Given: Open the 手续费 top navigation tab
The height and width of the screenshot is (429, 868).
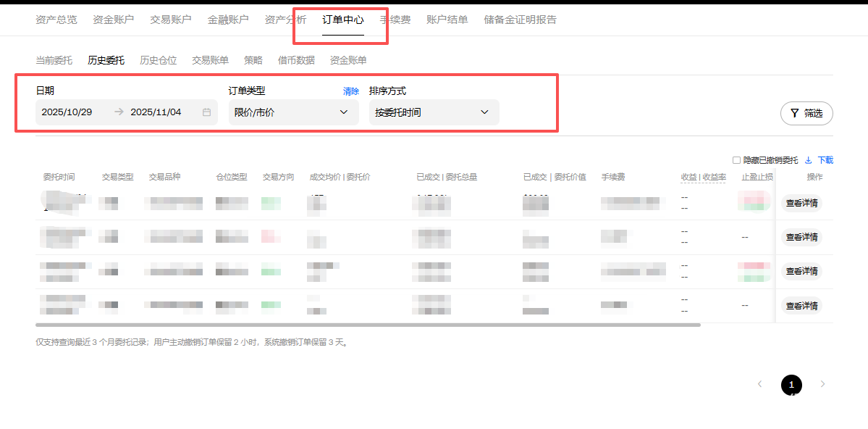Looking at the screenshot, I should click(395, 20).
